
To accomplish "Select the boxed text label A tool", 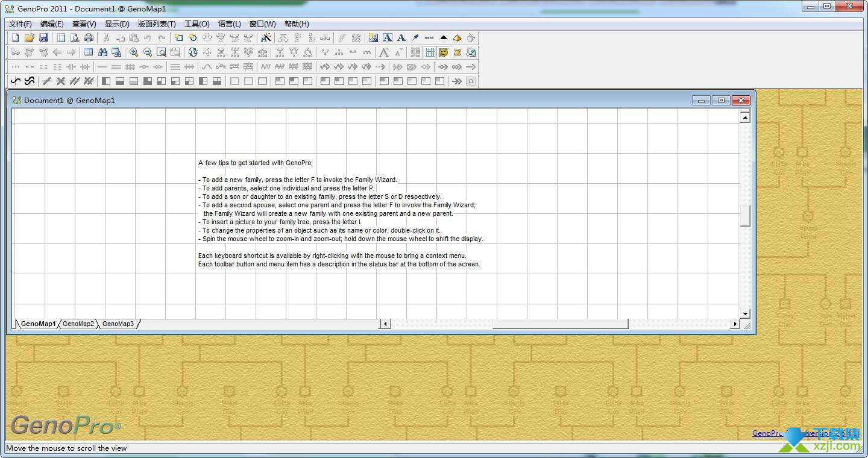I will pos(388,38).
